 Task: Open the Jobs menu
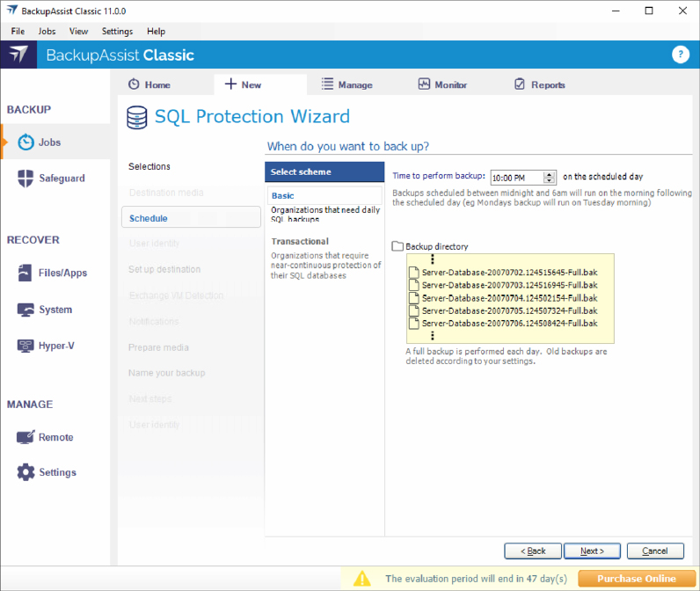point(47,31)
